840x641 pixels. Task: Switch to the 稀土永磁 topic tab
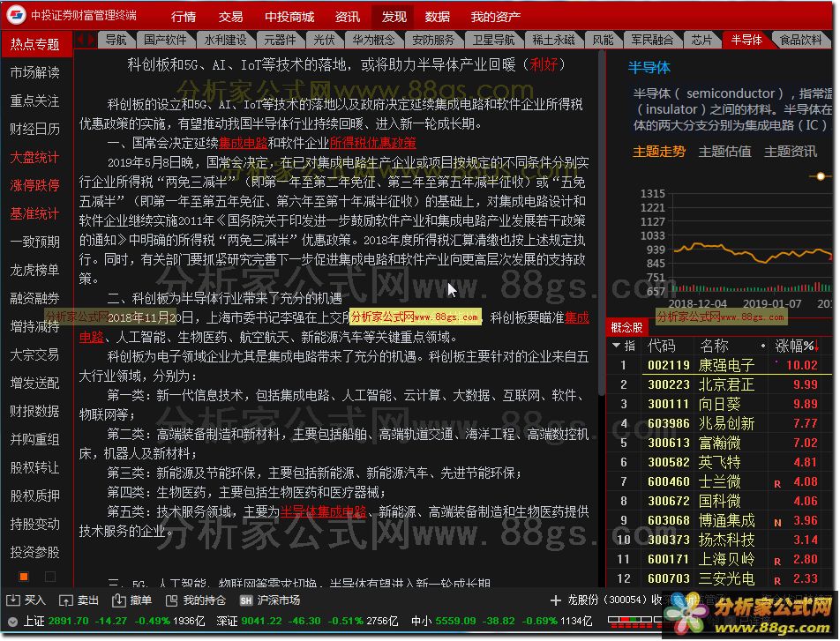[553, 40]
